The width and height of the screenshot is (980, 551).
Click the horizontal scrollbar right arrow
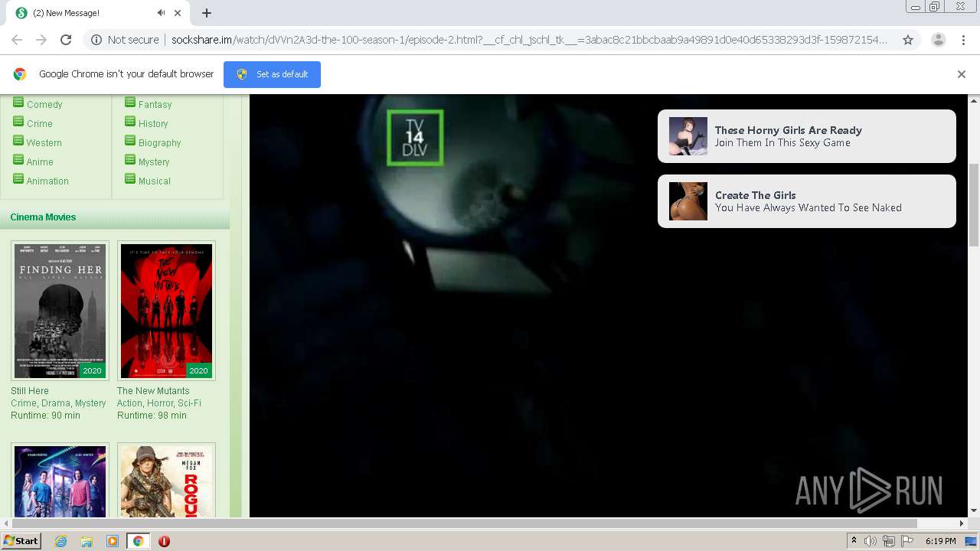click(962, 523)
